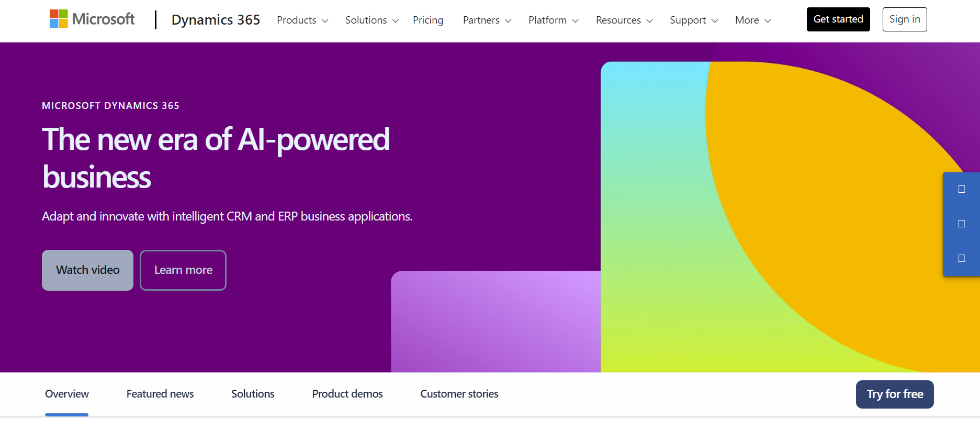980x440 pixels.
Task: Expand the Solutions dropdown in the top navigation
Action: (372, 20)
